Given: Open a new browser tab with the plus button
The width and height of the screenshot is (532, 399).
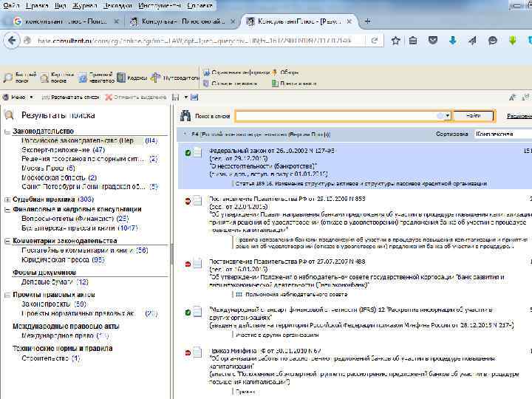Looking at the screenshot, I should [x=367, y=21].
